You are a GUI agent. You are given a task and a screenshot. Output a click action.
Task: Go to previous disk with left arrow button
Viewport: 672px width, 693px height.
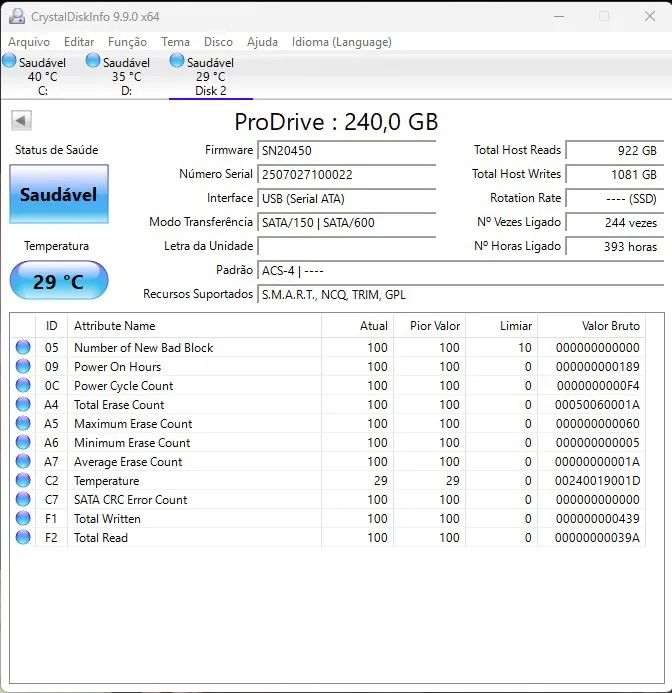click(x=21, y=120)
